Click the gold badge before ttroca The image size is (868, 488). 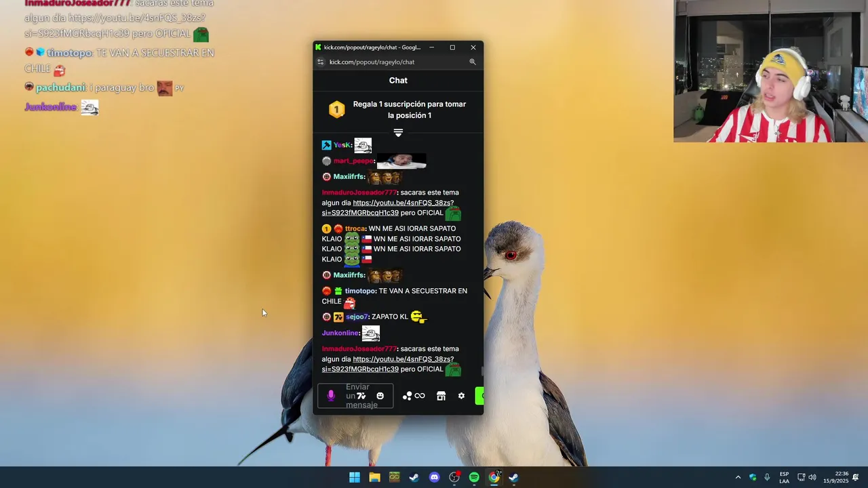[326, 229]
